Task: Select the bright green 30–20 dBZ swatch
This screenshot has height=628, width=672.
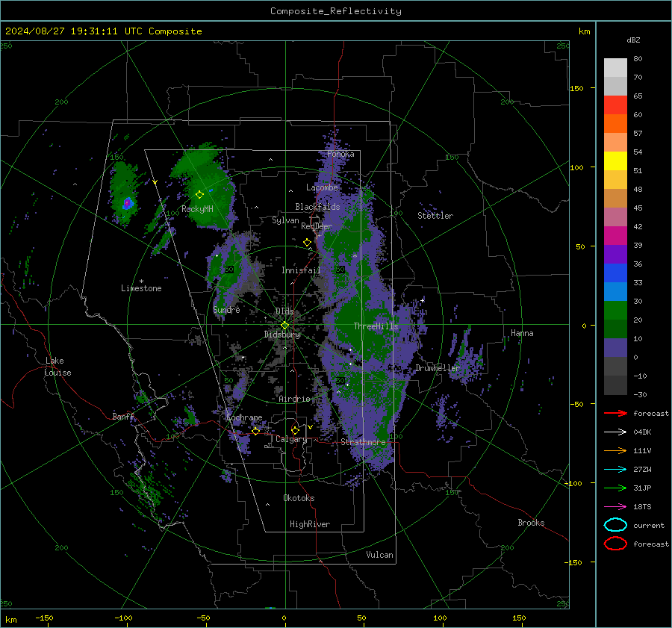Action: [615, 311]
